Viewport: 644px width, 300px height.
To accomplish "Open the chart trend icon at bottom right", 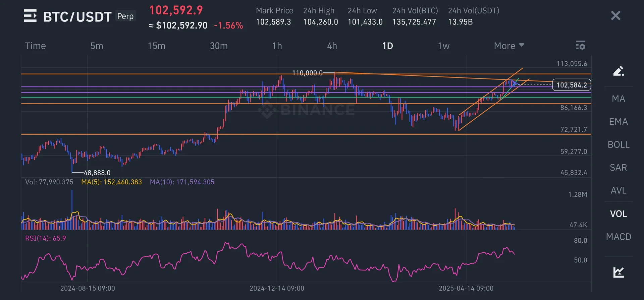I will (x=618, y=272).
